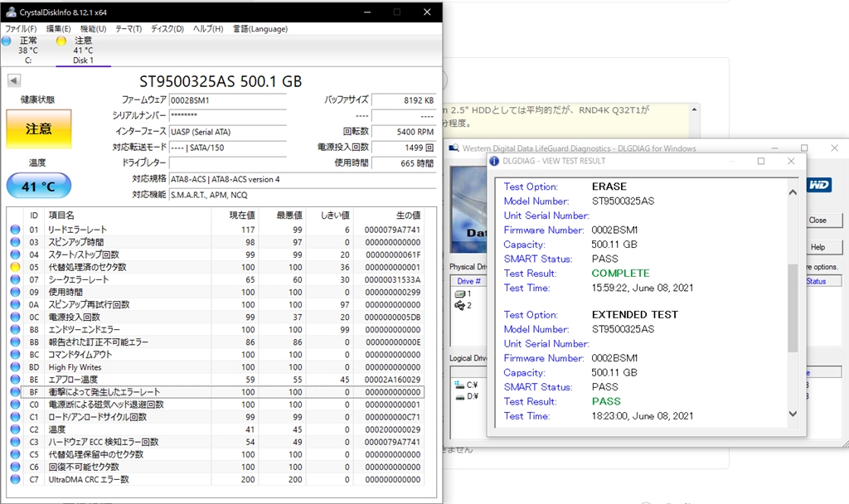Open the テーマ(T) menu

(x=129, y=29)
